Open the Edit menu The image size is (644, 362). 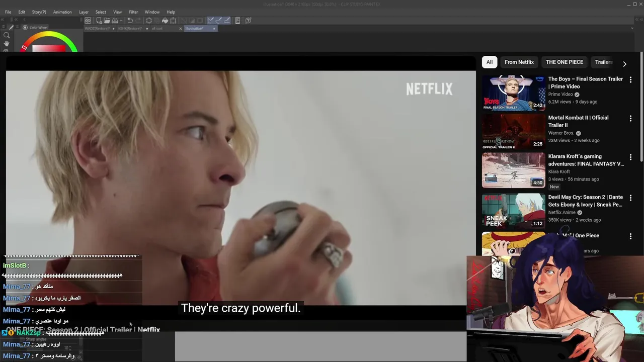pyautogui.click(x=22, y=12)
